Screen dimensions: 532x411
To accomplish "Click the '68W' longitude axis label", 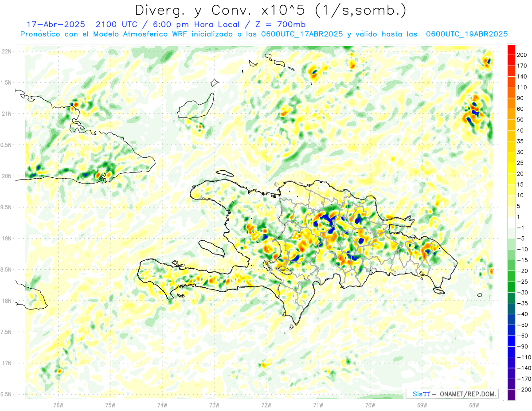I will pos(473,405).
